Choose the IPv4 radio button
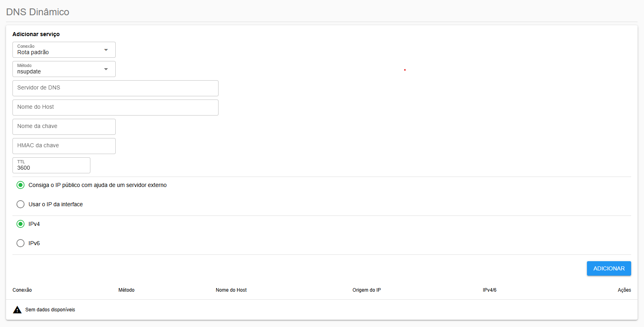The image size is (644, 327). (20, 224)
